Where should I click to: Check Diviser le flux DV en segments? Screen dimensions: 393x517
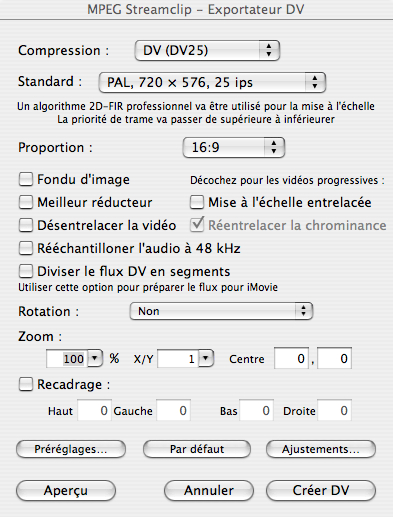coord(26,271)
